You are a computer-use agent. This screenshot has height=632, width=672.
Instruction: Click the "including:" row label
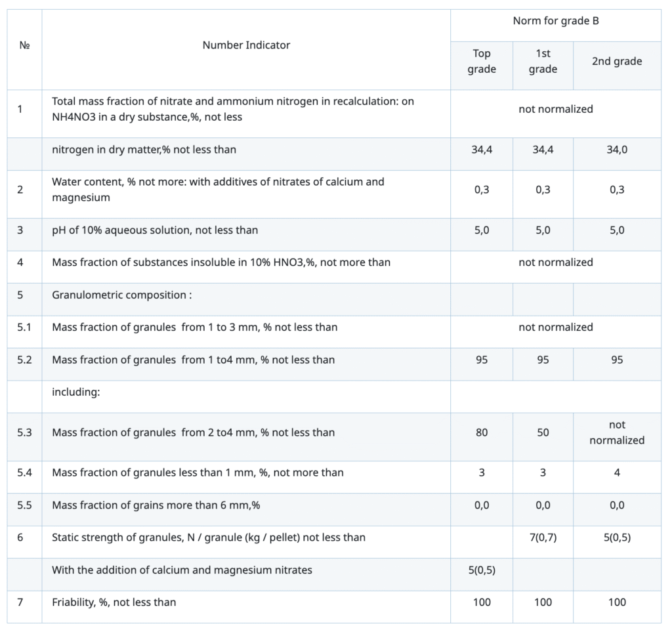click(x=75, y=392)
